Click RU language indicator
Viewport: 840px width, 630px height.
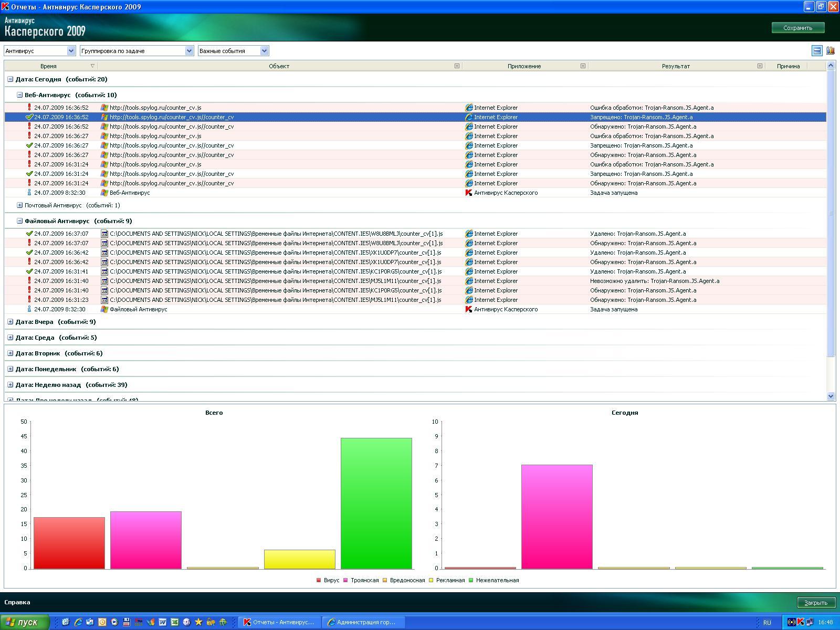(x=767, y=622)
